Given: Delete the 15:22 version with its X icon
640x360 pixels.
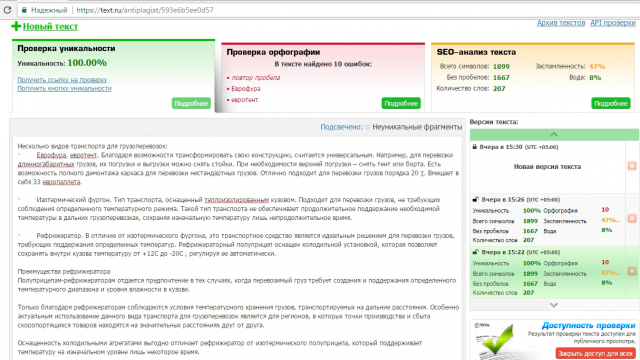Looking at the screenshot, I should [x=632, y=271].
